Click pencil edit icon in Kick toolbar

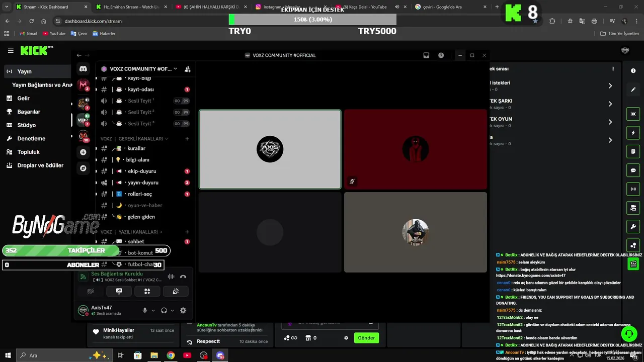tap(633, 89)
